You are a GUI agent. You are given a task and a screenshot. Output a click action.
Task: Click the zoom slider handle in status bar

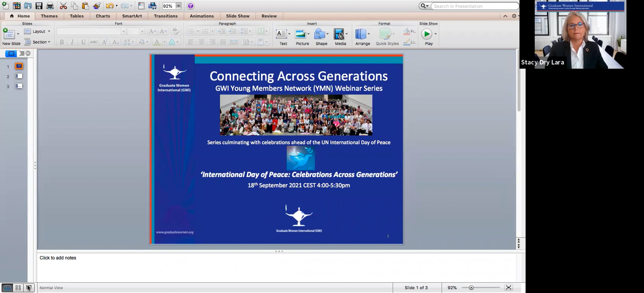pos(471,288)
